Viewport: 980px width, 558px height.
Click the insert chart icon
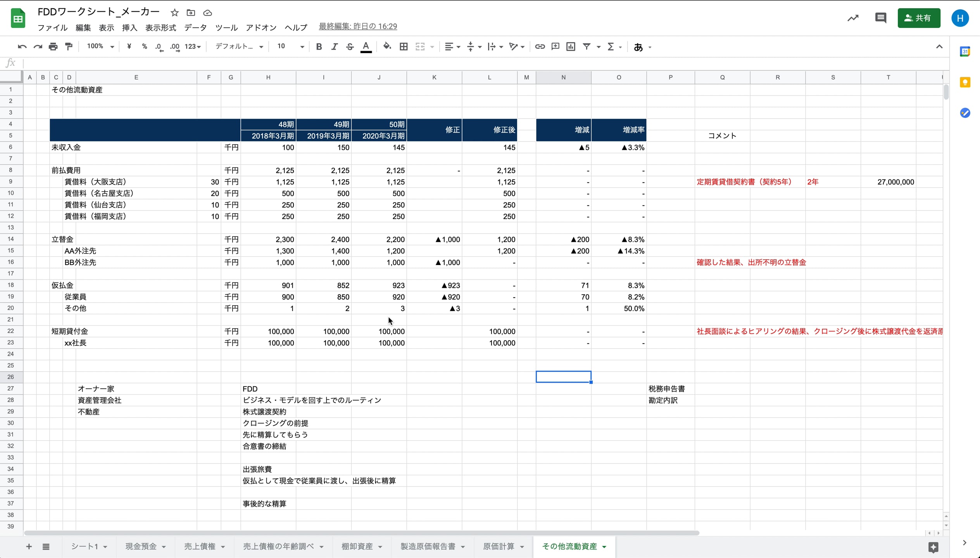571,46
